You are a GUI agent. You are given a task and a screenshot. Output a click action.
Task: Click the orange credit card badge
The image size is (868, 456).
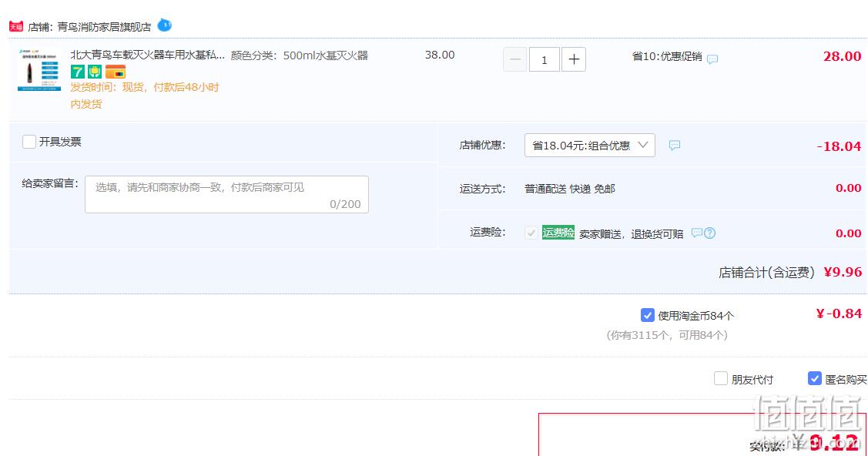[116, 72]
